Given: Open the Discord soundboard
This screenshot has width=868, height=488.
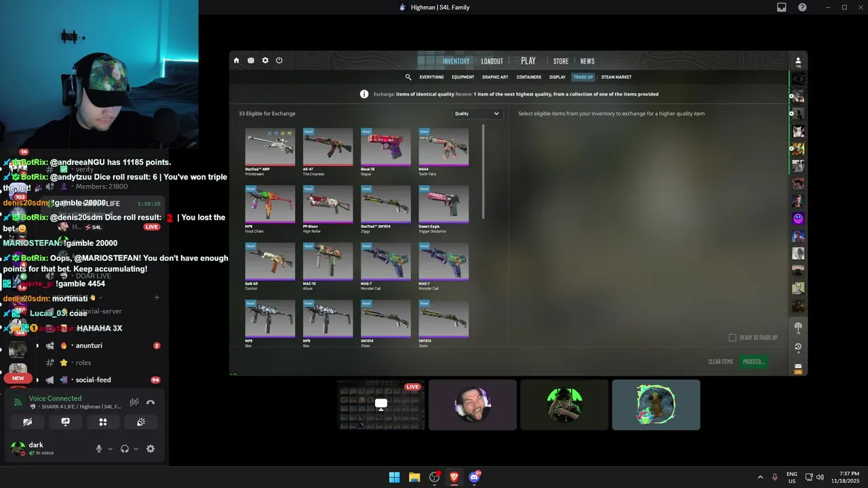Looking at the screenshot, I should point(141,422).
